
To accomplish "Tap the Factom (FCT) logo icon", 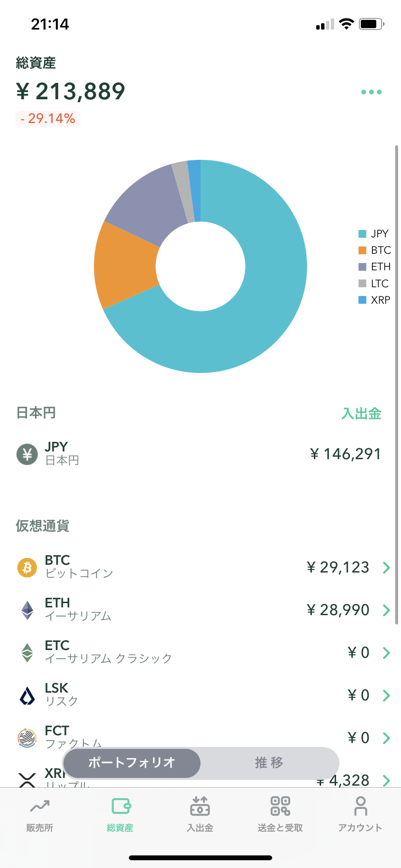I will 27,738.
